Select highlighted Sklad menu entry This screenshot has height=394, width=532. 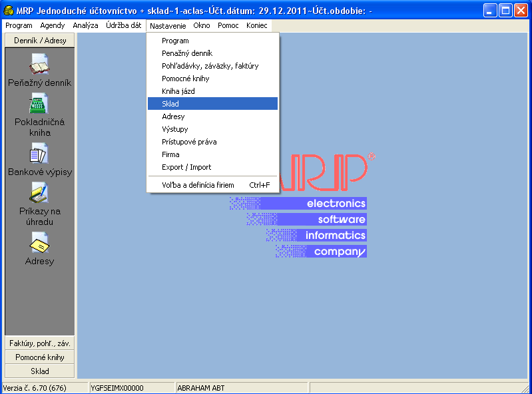coord(212,104)
